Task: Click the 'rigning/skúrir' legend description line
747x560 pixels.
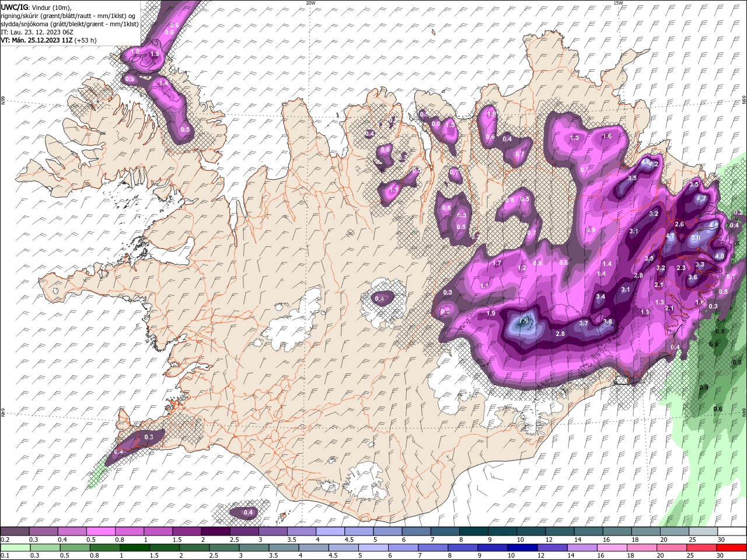Action: point(69,15)
